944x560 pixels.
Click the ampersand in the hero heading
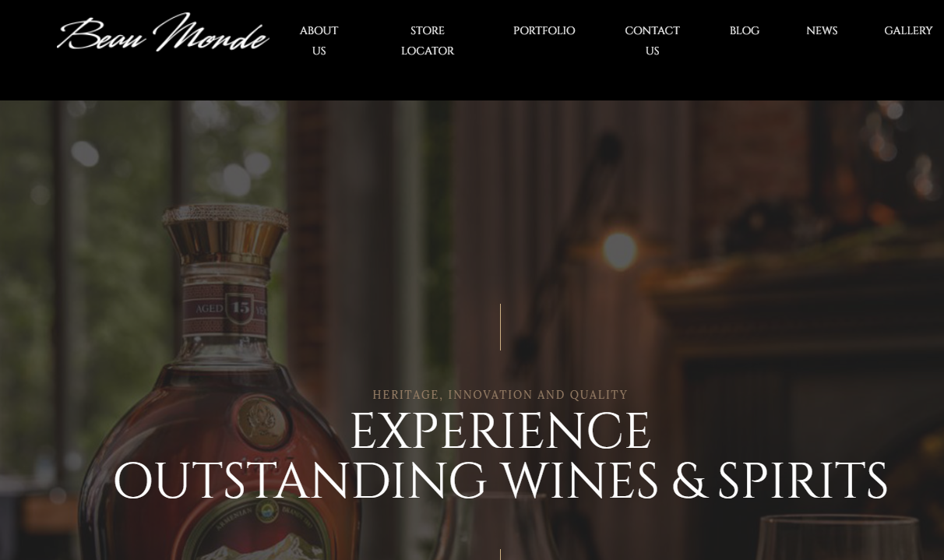[x=689, y=481]
